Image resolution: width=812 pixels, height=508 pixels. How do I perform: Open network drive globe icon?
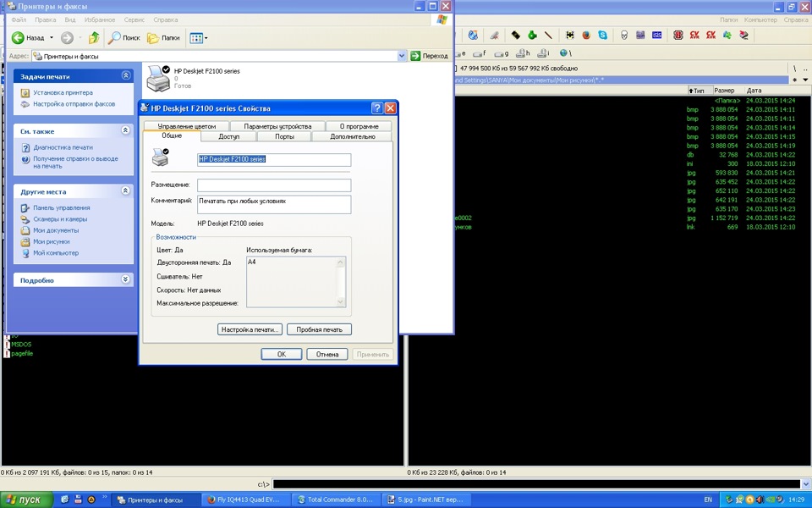565,52
